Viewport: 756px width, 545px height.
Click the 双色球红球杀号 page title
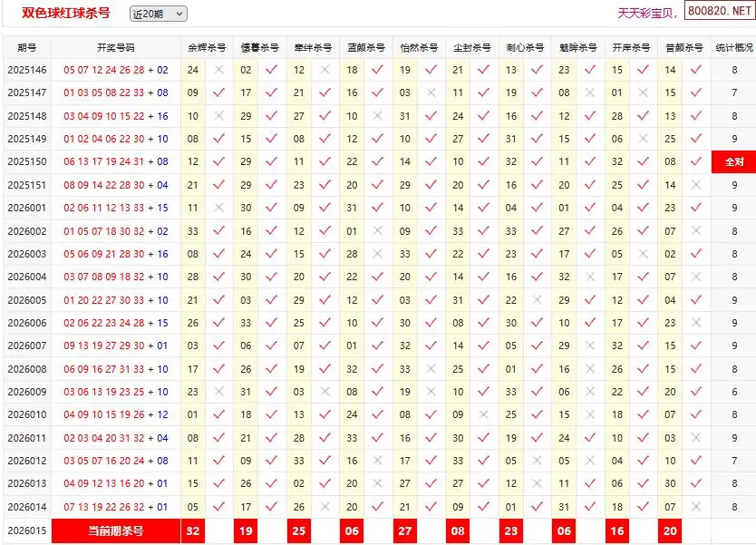point(66,13)
